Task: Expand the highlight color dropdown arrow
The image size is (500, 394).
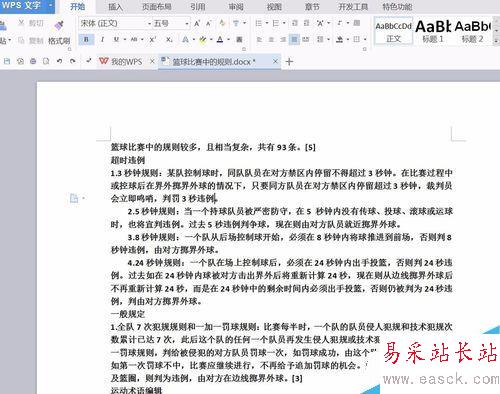Action: point(211,40)
